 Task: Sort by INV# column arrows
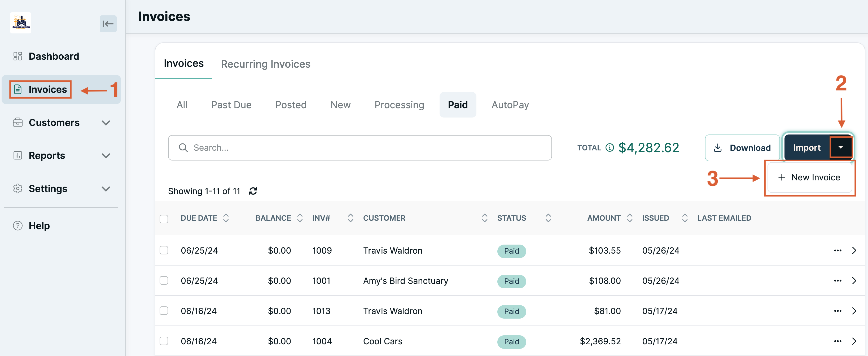point(350,218)
